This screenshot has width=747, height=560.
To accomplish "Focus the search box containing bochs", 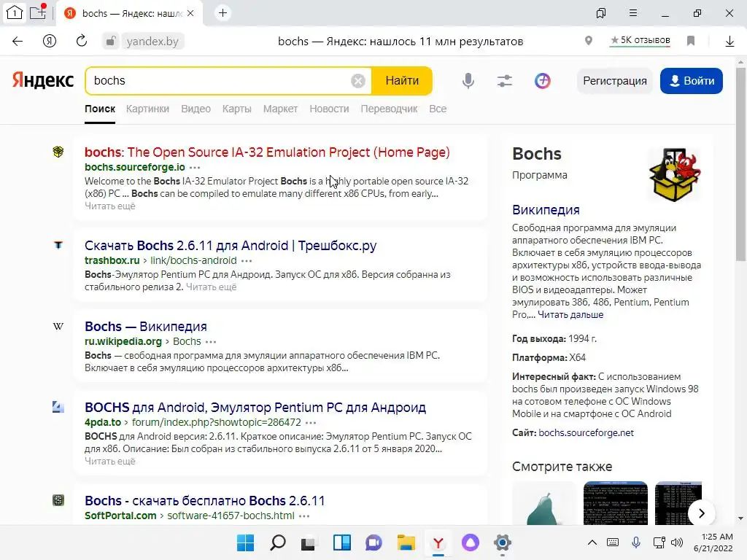I will tap(219, 80).
